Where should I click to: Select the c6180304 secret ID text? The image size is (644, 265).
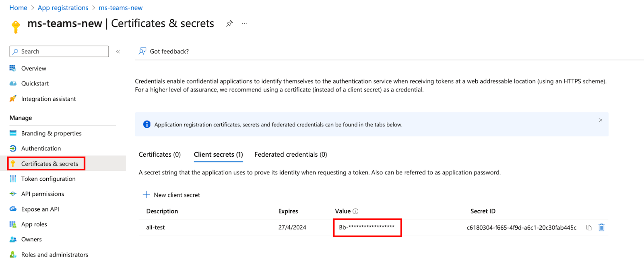[522, 228]
